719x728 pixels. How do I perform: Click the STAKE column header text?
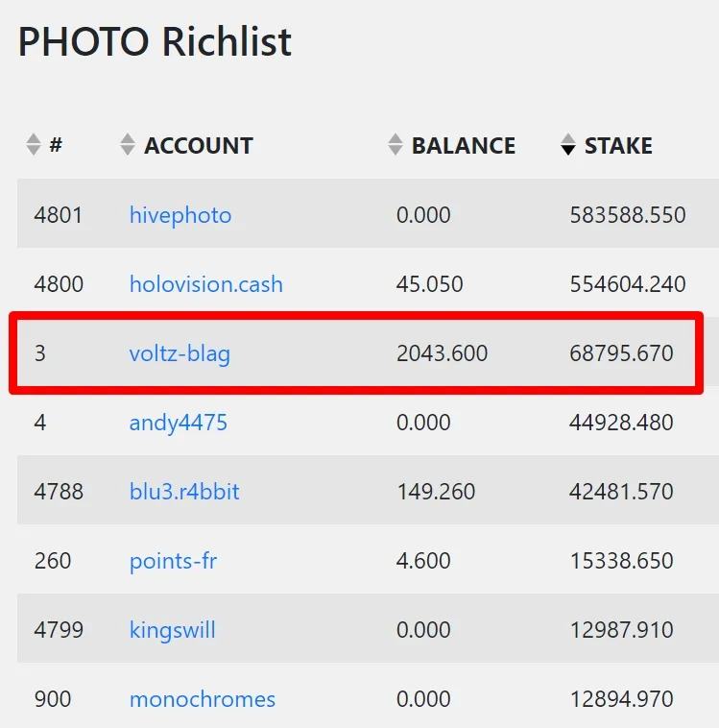tap(618, 146)
